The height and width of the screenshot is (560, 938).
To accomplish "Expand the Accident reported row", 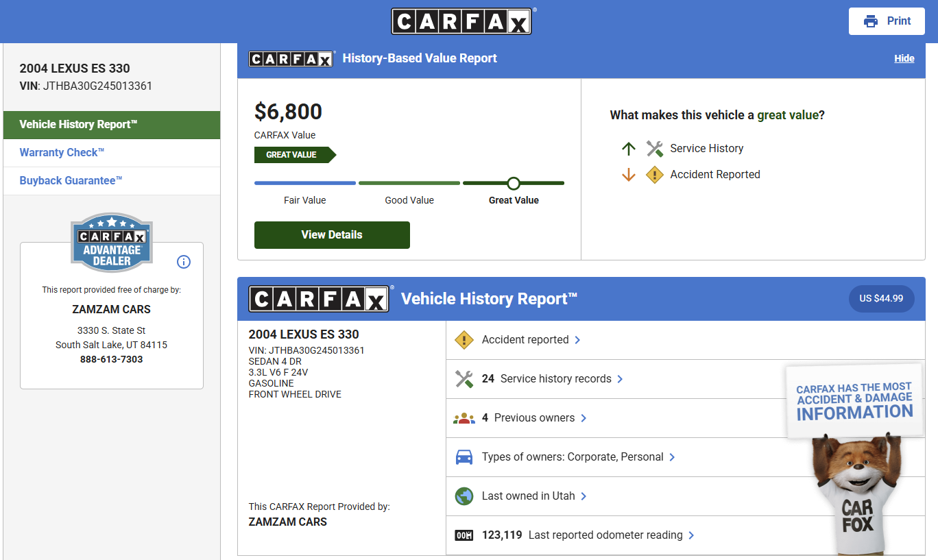I will click(x=531, y=340).
